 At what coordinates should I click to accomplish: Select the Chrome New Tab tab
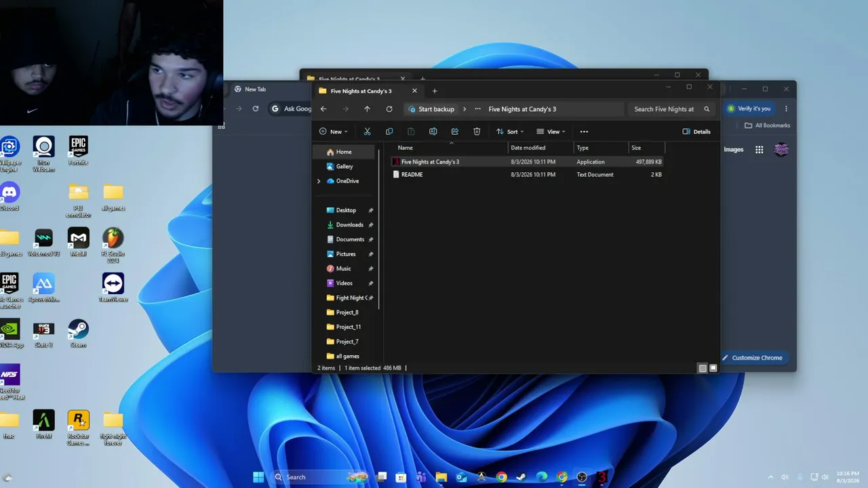point(256,89)
